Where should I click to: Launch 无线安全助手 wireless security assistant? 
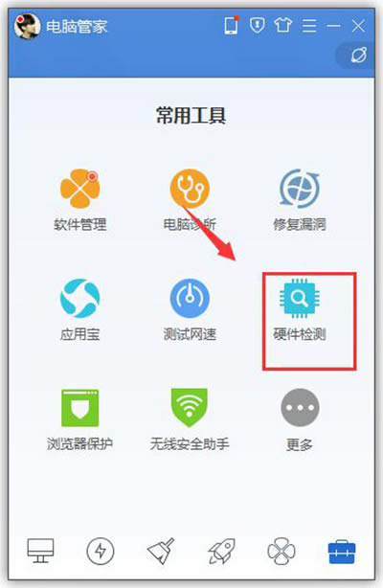[x=190, y=419]
